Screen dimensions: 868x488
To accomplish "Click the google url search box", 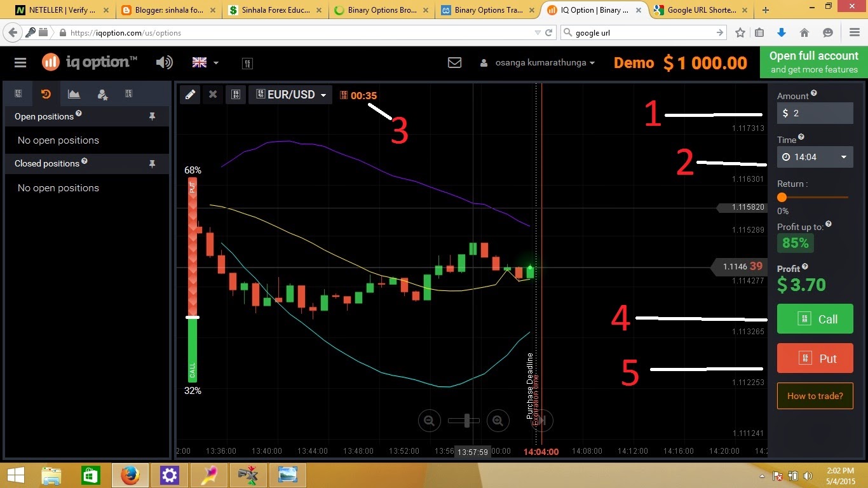I will click(x=644, y=32).
